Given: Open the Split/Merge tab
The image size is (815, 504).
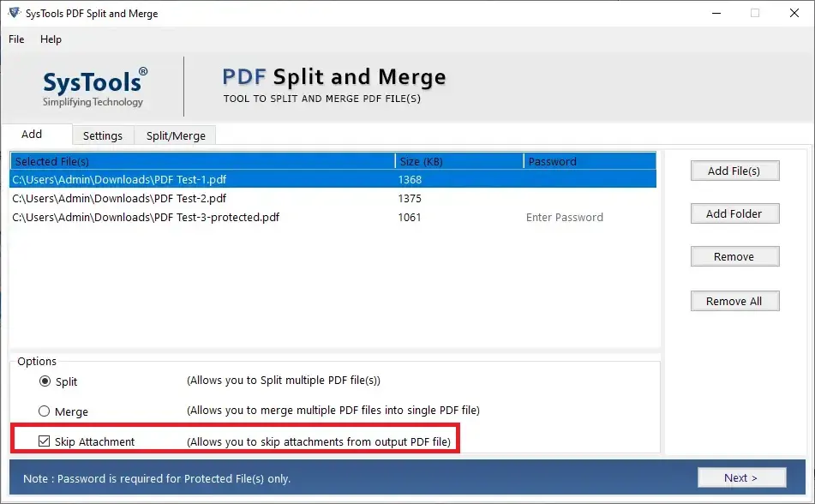Looking at the screenshot, I should pyautogui.click(x=176, y=135).
